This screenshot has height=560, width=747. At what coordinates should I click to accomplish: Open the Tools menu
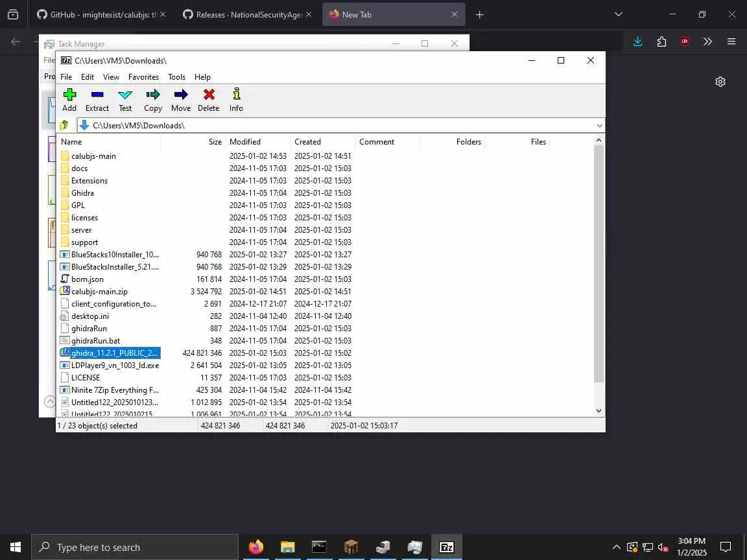177,76
